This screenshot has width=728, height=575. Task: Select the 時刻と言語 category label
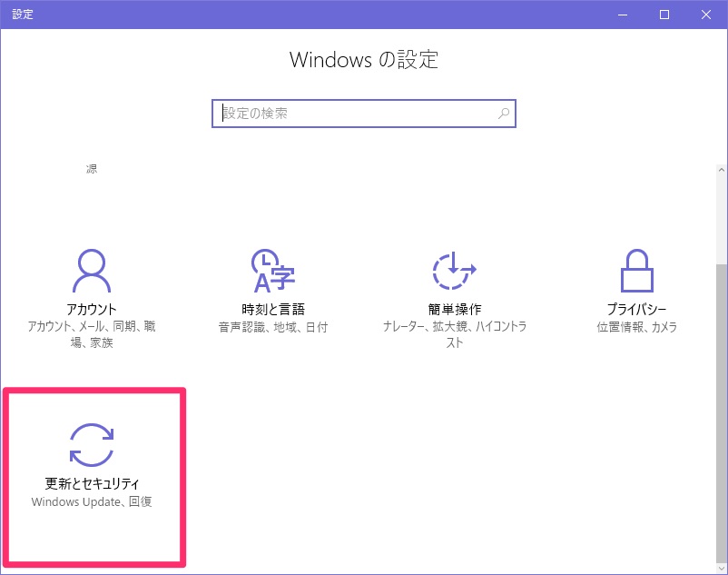click(x=273, y=309)
